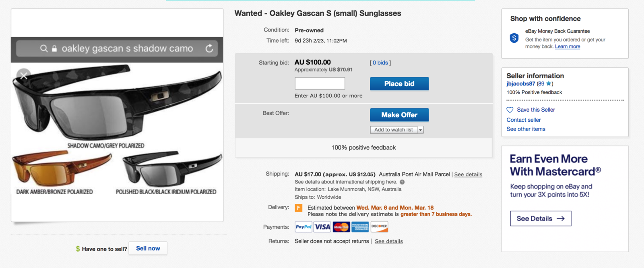
Task: Click the Shadow Camo sunglasses product image
Action: pos(117,105)
